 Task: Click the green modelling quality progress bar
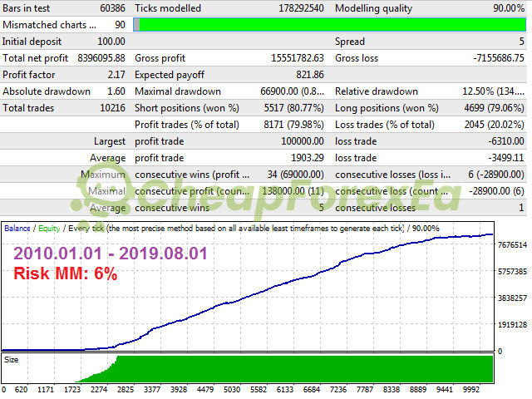click(329, 25)
